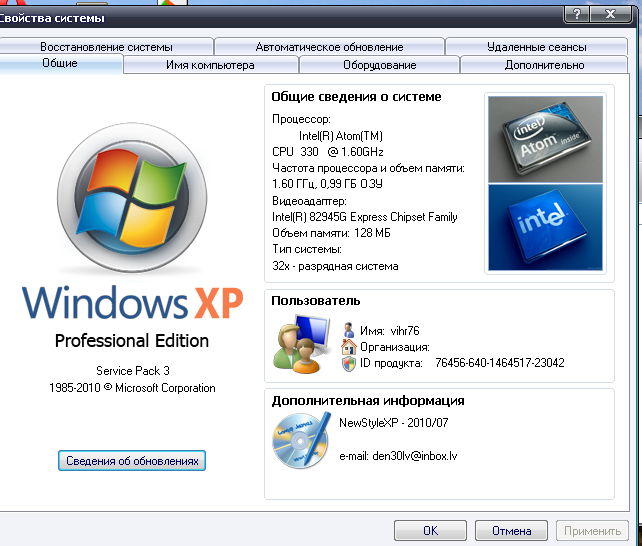Click the blue Intel chip image

click(x=545, y=227)
